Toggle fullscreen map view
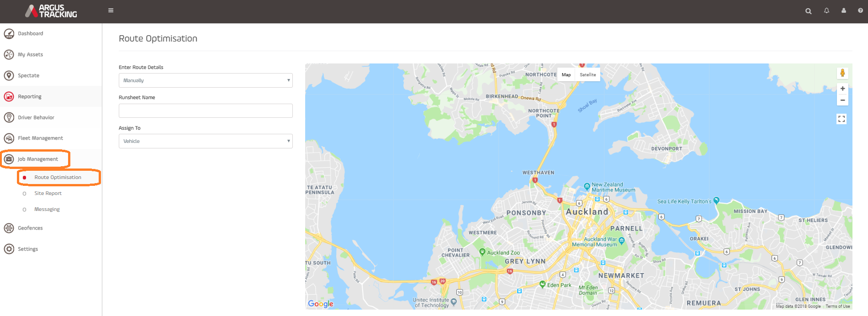This screenshot has height=316, width=868. [842, 119]
